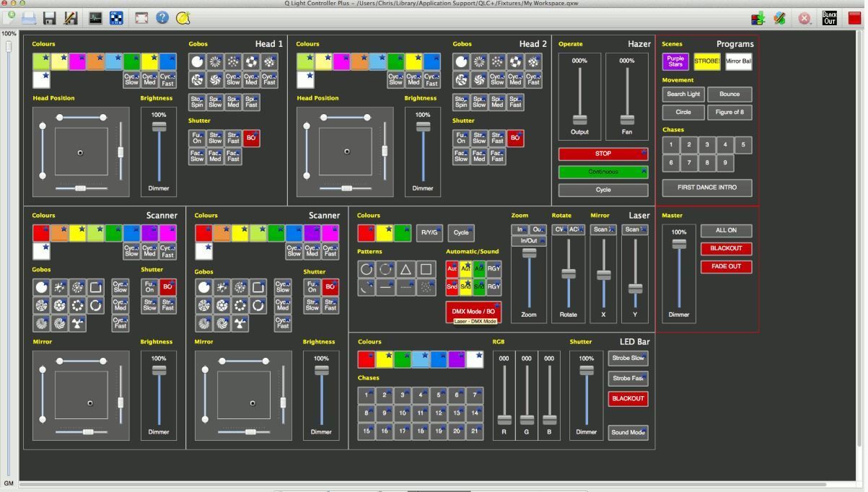Click the blue channels grid toolbar icon

pos(115,18)
